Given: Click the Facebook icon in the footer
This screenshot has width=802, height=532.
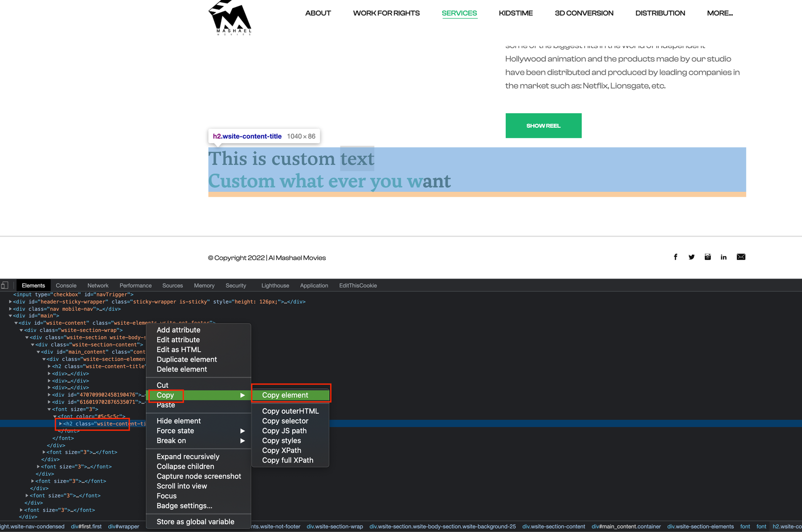Looking at the screenshot, I should click(675, 256).
